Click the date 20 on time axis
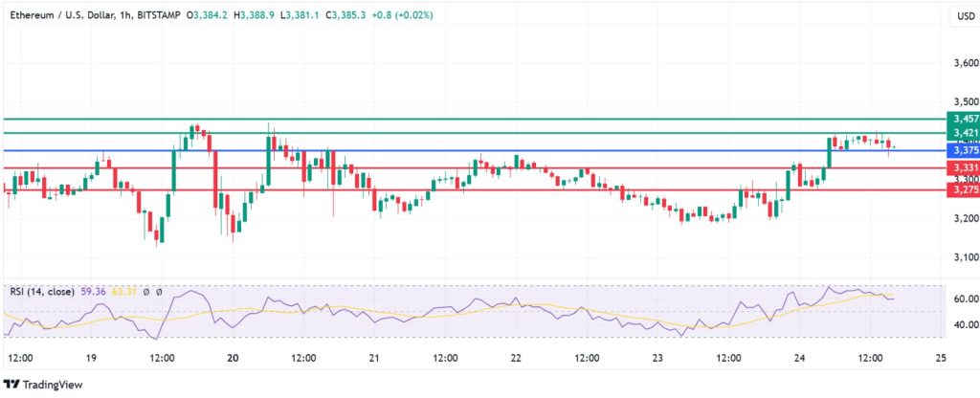 click(234, 358)
